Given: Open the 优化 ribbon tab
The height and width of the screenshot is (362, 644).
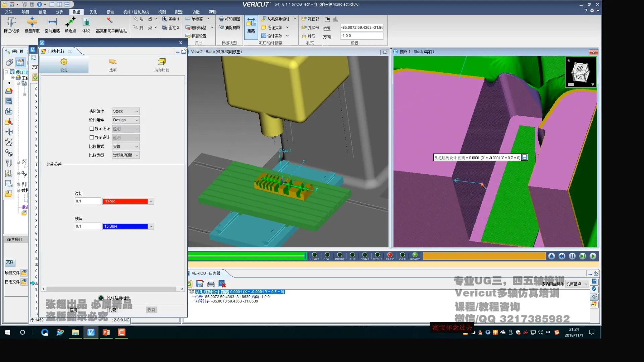Looking at the screenshot, I should 93,12.
